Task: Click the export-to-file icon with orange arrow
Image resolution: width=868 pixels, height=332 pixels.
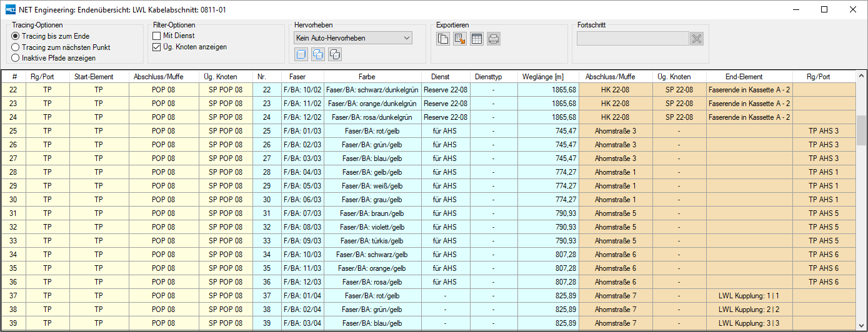Action: coord(460,39)
